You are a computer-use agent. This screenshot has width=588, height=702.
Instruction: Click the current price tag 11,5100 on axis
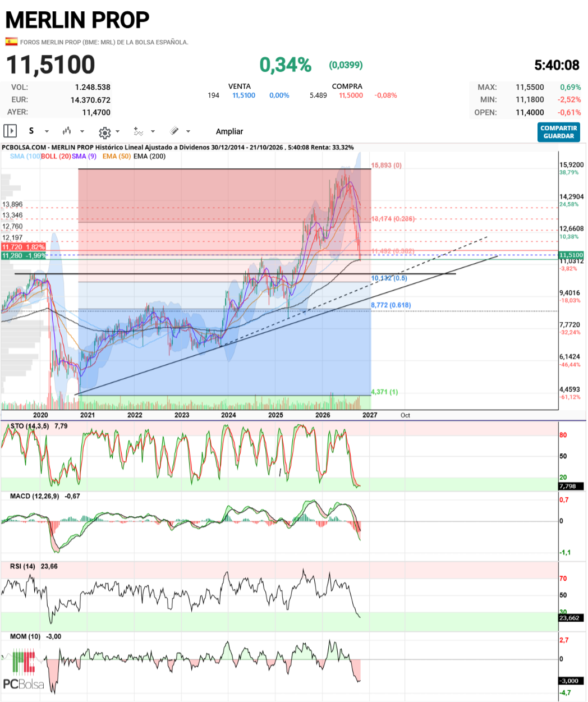coord(571,255)
